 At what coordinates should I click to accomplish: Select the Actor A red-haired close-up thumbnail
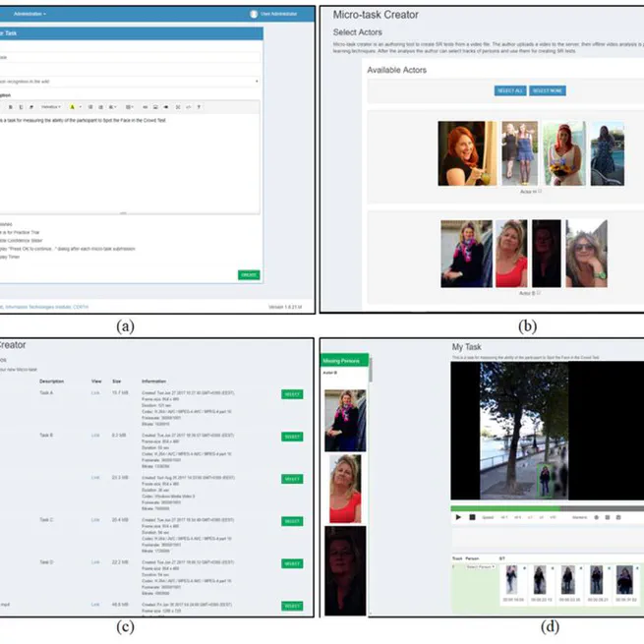[467, 153]
